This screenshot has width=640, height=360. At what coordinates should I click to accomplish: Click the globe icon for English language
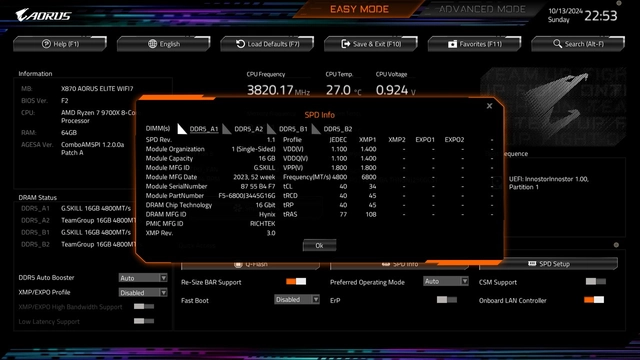(152, 44)
